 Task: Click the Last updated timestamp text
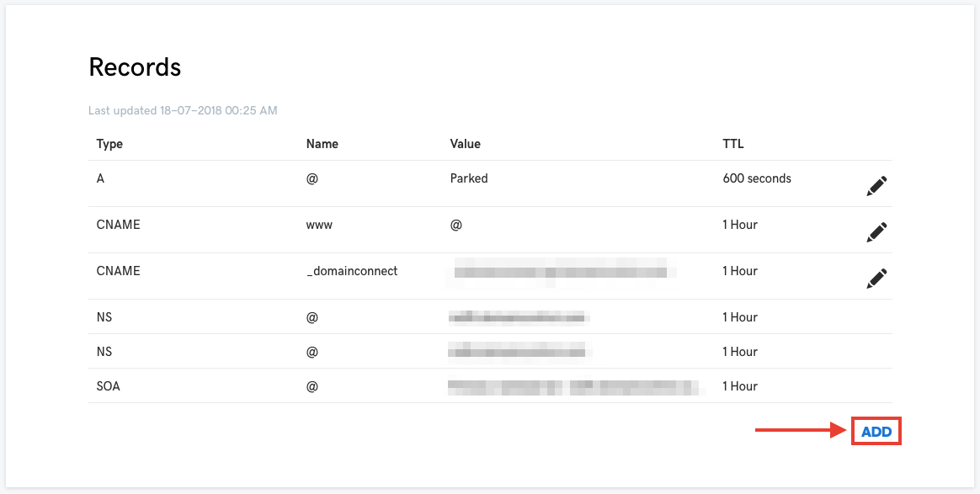[183, 110]
